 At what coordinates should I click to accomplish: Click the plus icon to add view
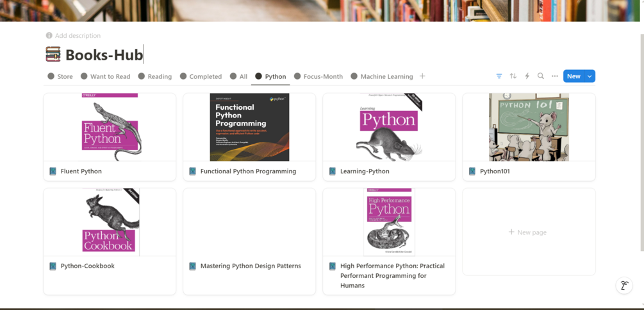coord(422,76)
